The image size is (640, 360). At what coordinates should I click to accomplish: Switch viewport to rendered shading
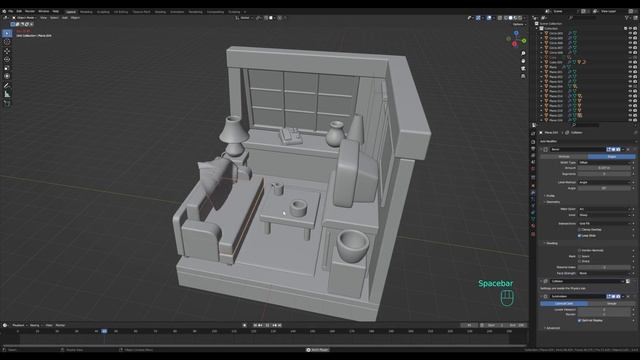(x=520, y=18)
